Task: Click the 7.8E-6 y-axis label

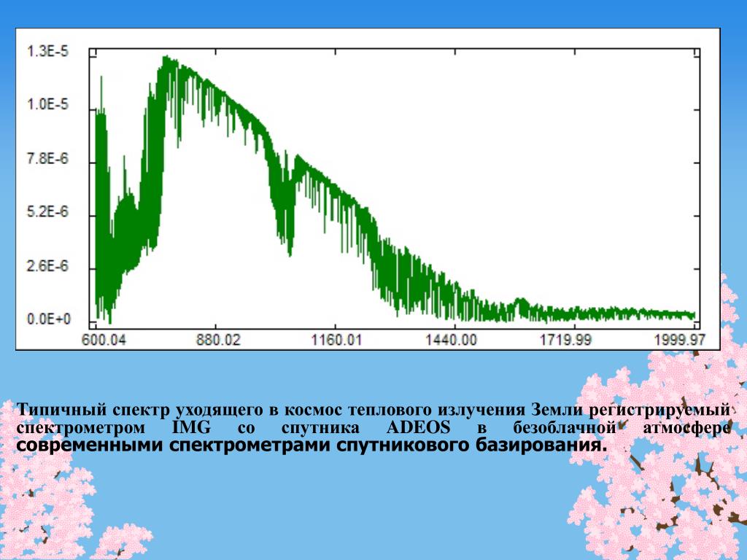Action: [x=47, y=158]
